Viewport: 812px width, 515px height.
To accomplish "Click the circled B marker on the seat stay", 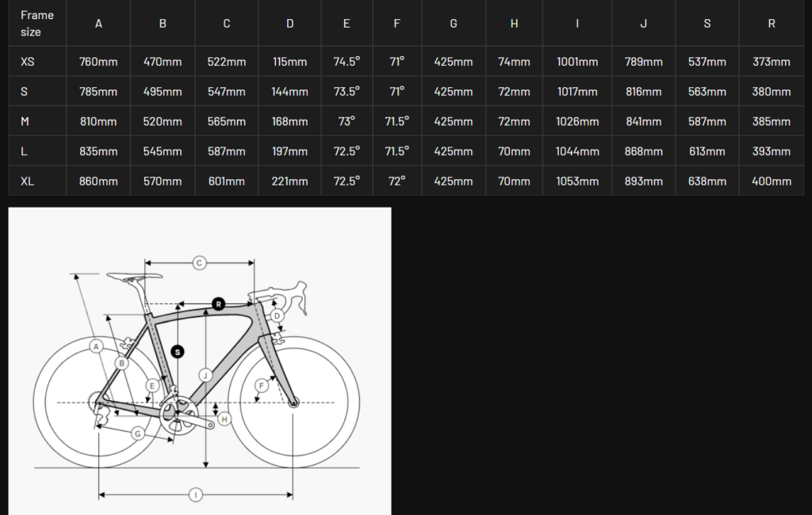I will [122, 363].
